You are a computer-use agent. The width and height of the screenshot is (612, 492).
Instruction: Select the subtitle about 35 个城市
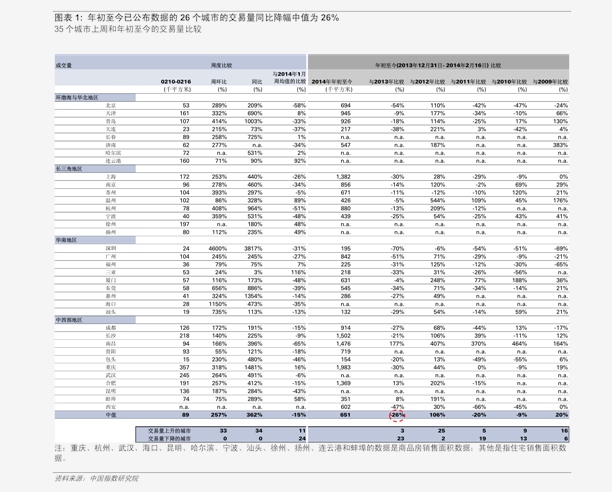pyautogui.click(x=128, y=29)
